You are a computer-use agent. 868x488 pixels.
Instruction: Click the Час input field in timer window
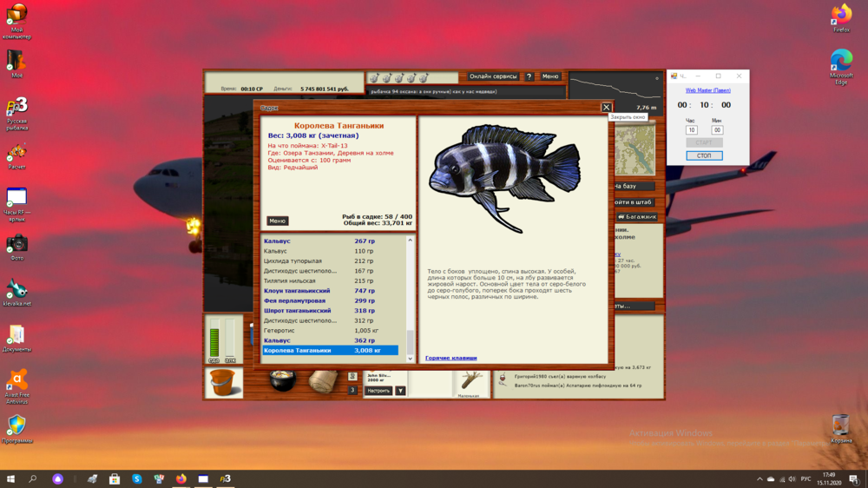click(x=692, y=130)
